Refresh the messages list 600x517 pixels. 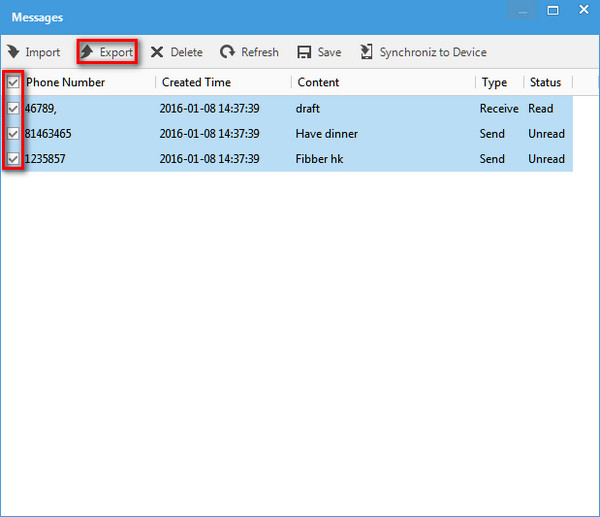coord(249,52)
